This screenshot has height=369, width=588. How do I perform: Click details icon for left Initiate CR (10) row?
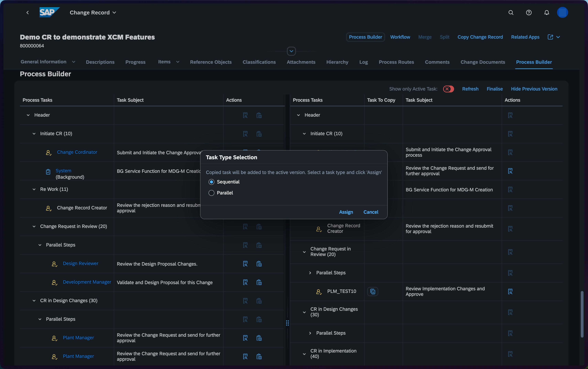coord(245,134)
